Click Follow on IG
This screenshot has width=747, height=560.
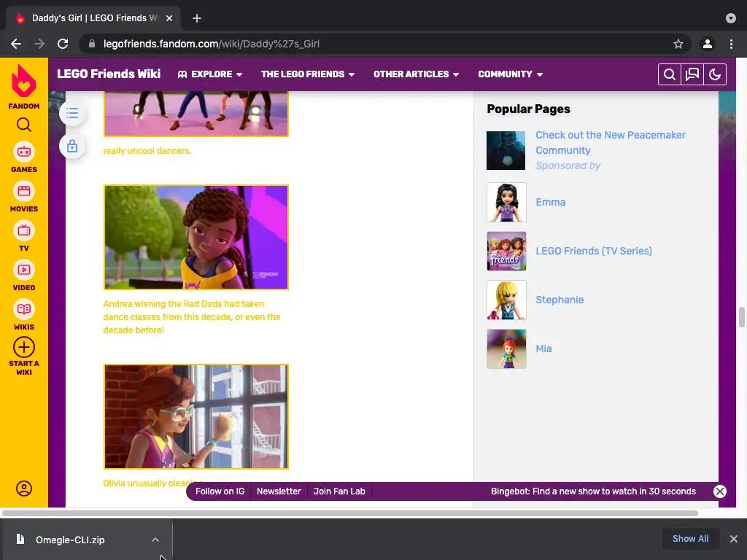coord(220,491)
